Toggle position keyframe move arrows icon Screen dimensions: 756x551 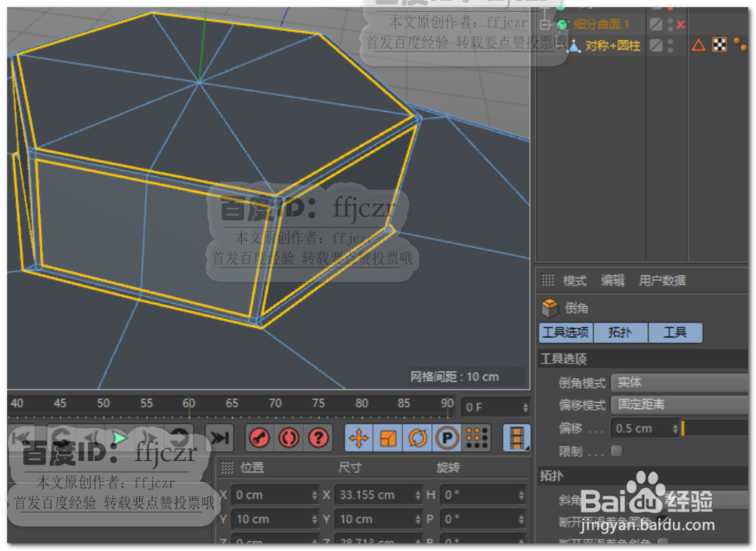coord(358,438)
